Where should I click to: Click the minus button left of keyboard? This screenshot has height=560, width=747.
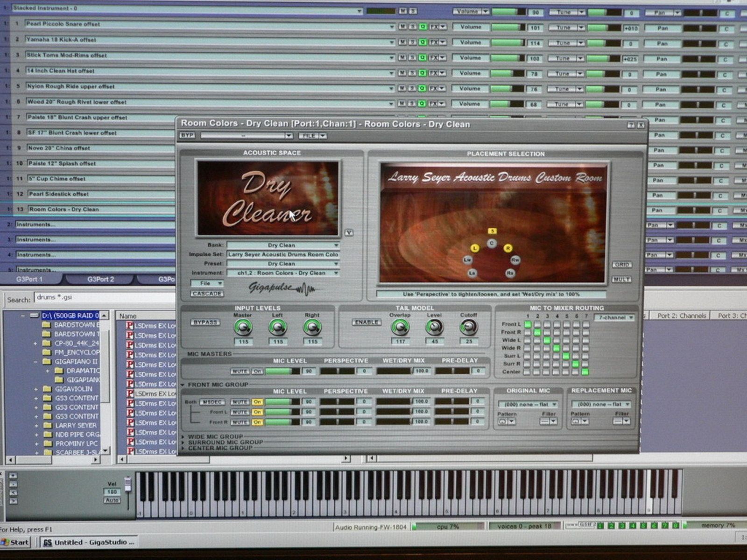(x=13, y=484)
